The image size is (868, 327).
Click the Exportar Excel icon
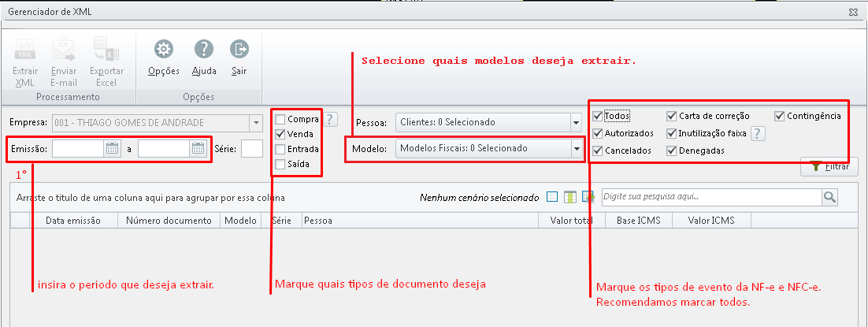point(106,50)
